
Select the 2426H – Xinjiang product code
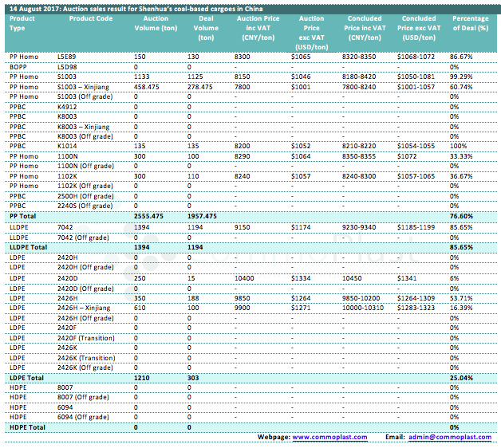coord(84,307)
